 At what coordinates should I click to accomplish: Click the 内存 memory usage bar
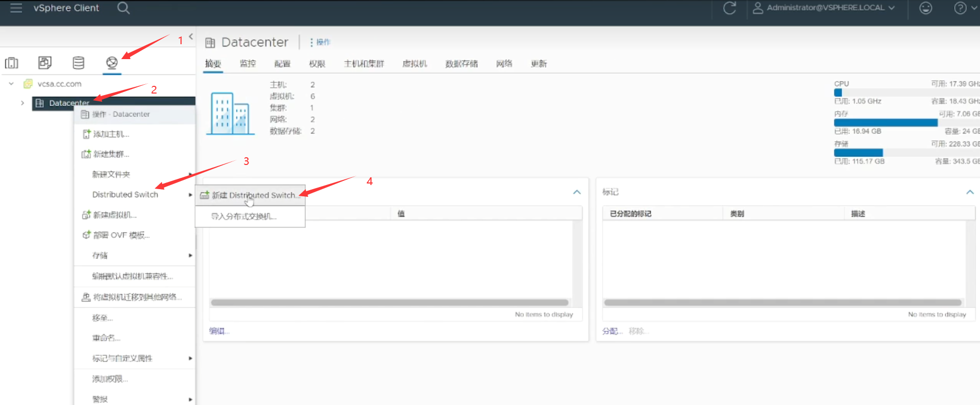click(x=907, y=122)
